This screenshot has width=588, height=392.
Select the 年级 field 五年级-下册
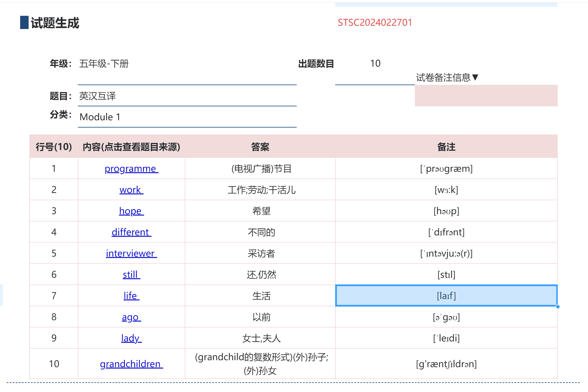[x=187, y=64]
